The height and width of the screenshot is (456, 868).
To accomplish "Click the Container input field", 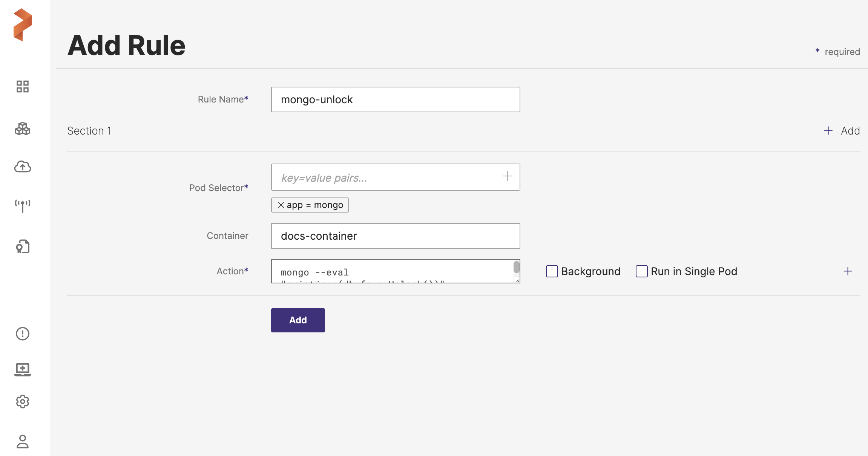I will coord(396,236).
